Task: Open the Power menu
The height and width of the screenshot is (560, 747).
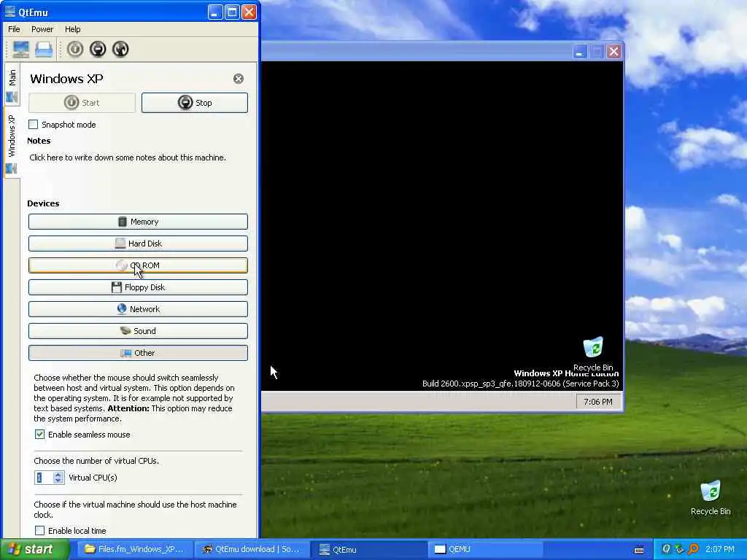Action: pos(42,29)
